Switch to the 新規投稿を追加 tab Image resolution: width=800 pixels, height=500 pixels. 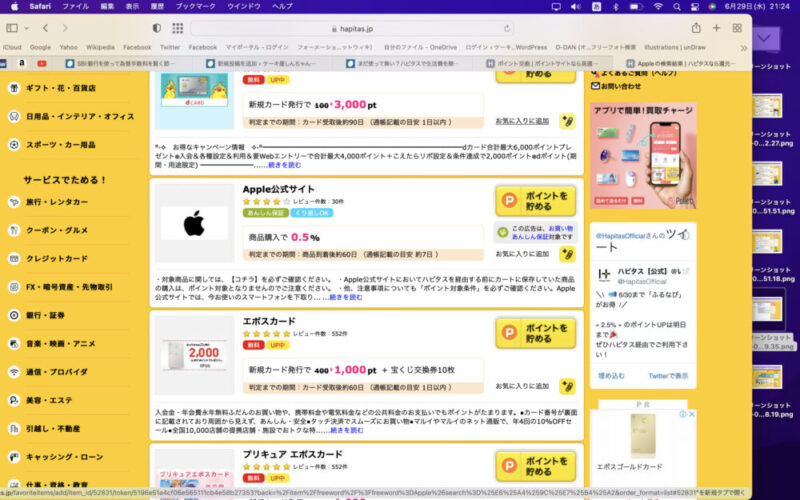261,64
